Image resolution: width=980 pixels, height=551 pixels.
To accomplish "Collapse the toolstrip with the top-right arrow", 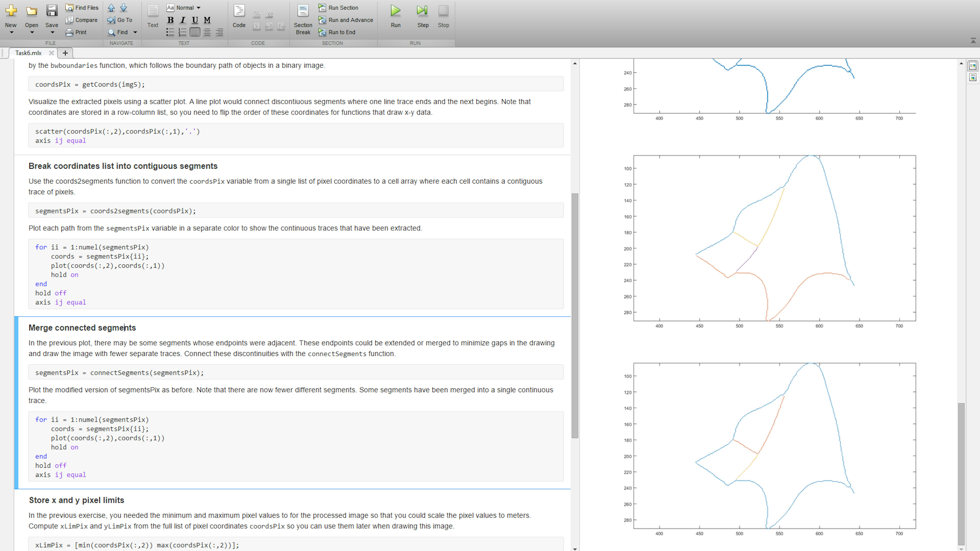I will (x=973, y=40).
